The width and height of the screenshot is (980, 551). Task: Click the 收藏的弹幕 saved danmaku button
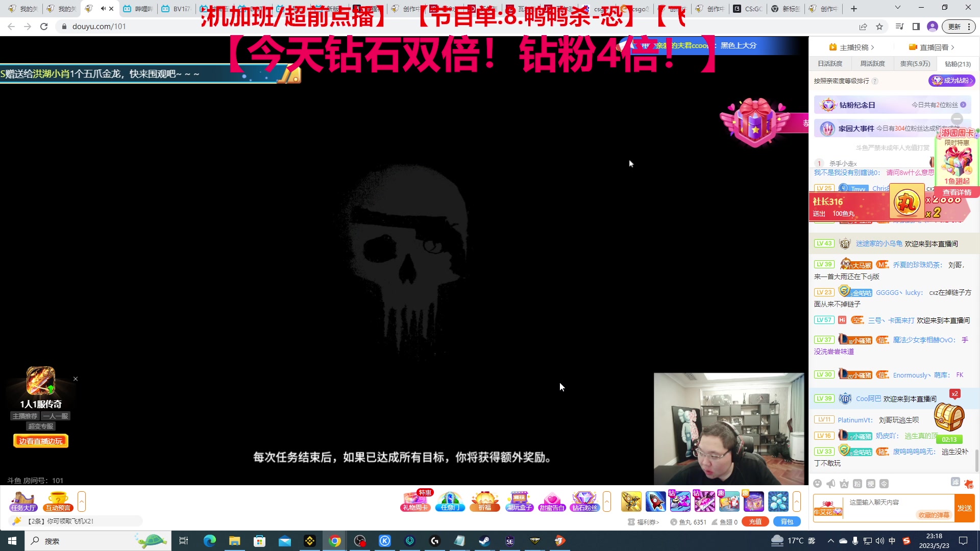point(934,515)
